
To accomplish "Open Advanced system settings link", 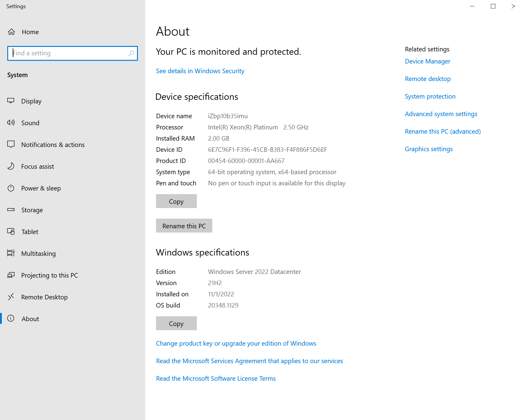I will click(x=441, y=114).
